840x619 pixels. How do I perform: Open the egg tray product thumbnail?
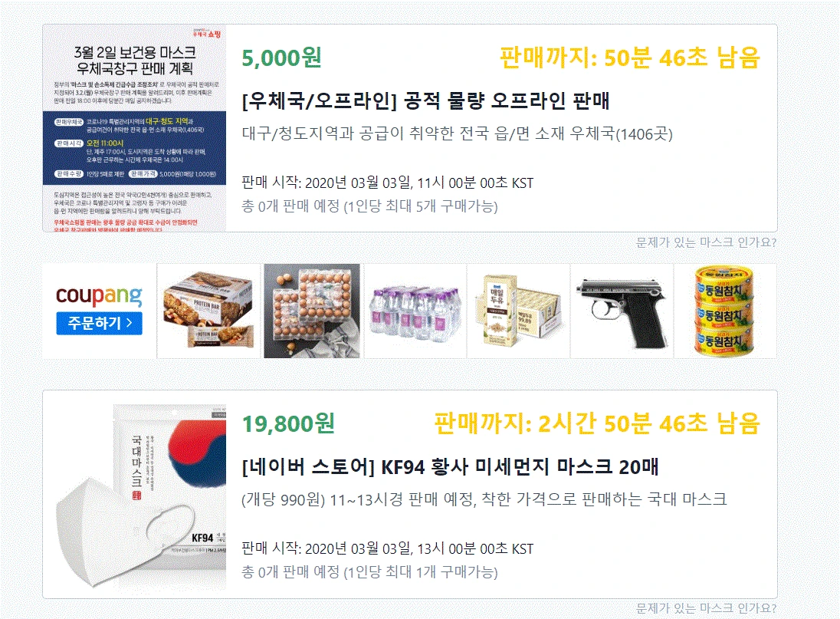pyautogui.click(x=312, y=311)
